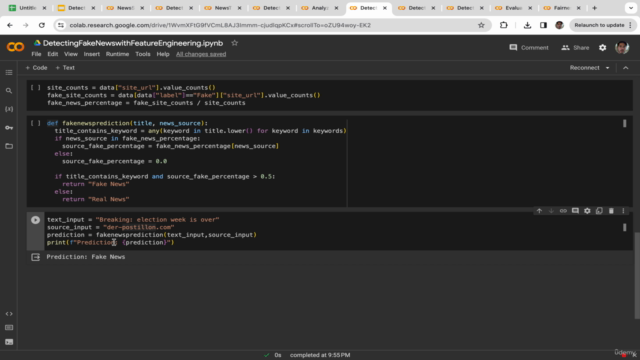This screenshot has height=360, width=640.
Task: Open the files folder sidebar icon
Action: pyautogui.click(x=9, y=146)
